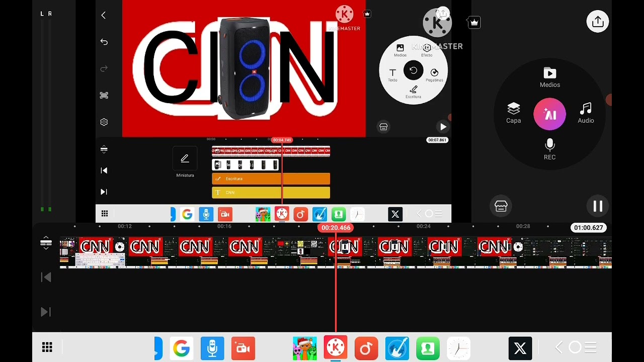Tap the crown icon beside the red KineMaster watermark

[367, 14]
